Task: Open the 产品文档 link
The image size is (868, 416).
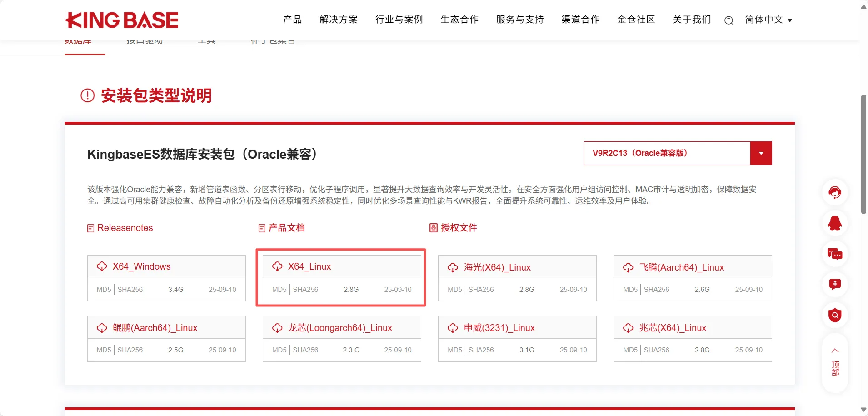Action: point(286,228)
